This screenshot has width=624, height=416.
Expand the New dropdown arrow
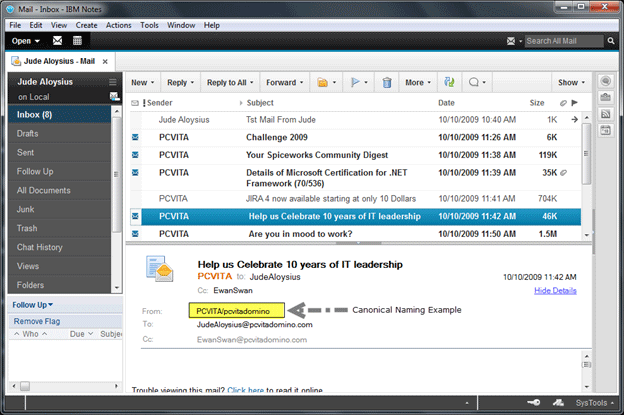(x=152, y=83)
